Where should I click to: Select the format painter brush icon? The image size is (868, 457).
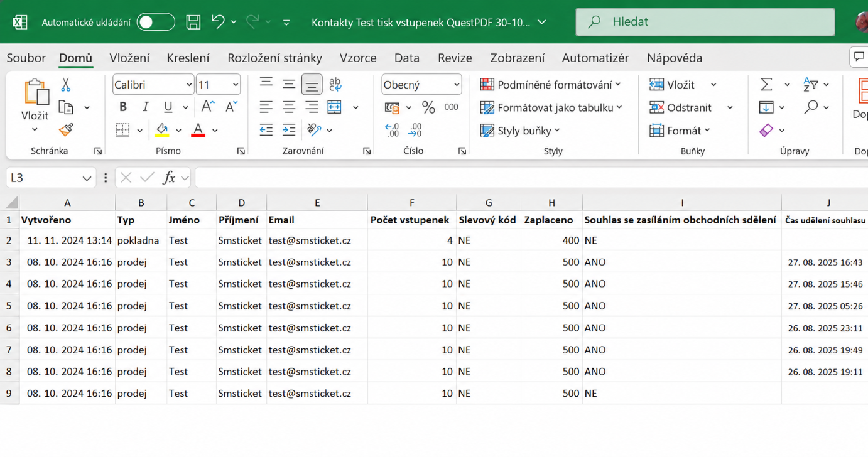(x=66, y=129)
